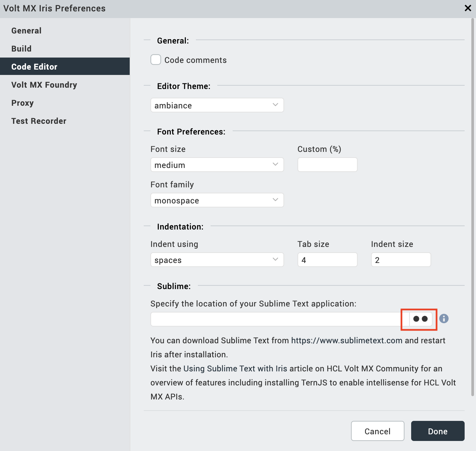Close the Preferences dialog with X
The width and height of the screenshot is (476, 451).
[x=468, y=8]
